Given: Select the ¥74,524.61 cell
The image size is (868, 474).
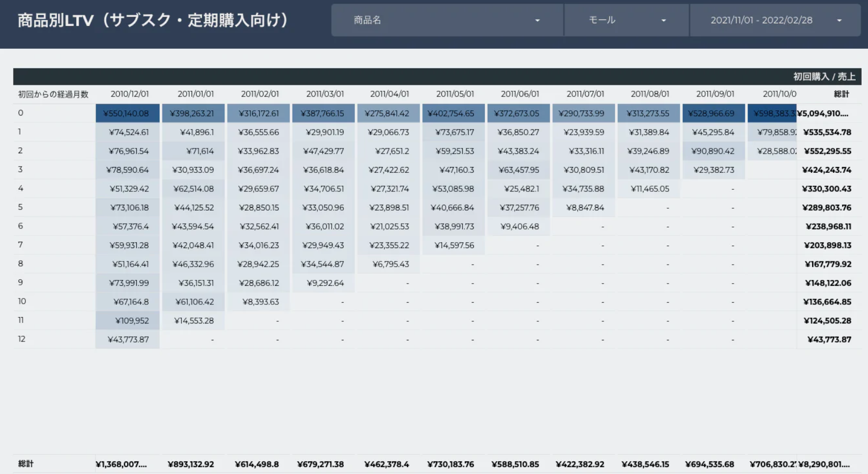Looking at the screenshot, I should [x=127, y=132].
